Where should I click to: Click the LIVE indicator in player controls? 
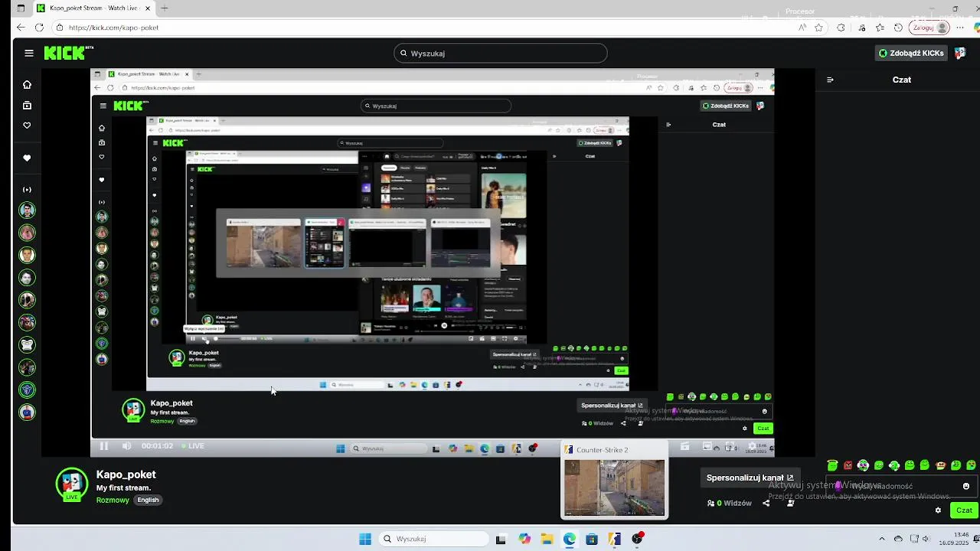pos(192,446)
